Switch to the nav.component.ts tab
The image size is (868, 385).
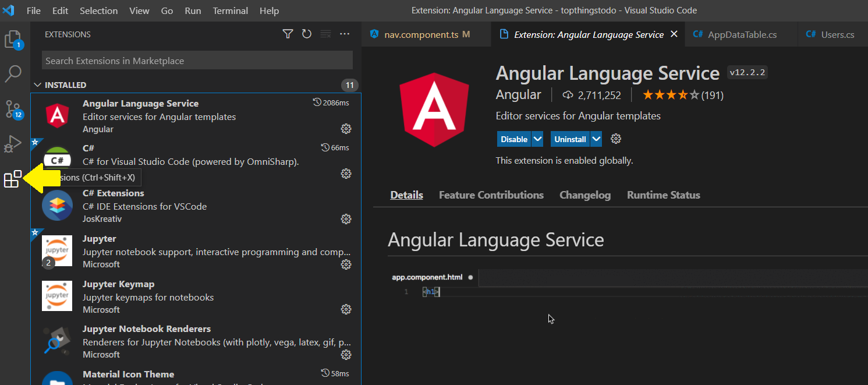(426, 34)
